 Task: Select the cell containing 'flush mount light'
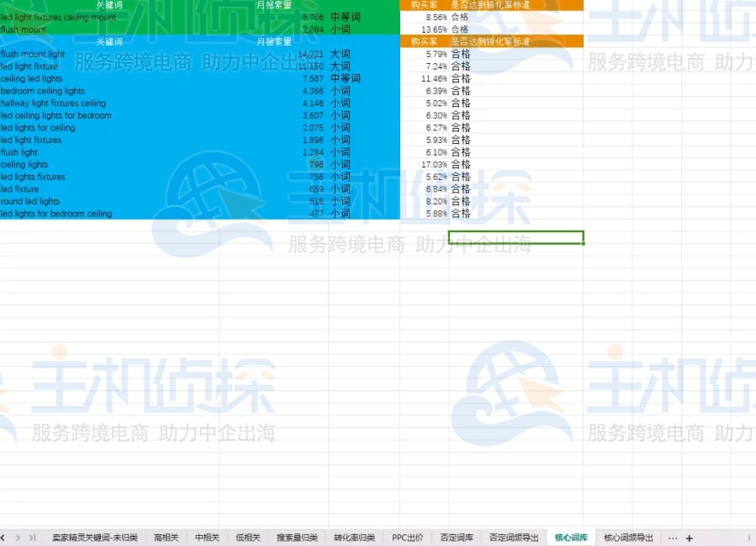[34, 54]
